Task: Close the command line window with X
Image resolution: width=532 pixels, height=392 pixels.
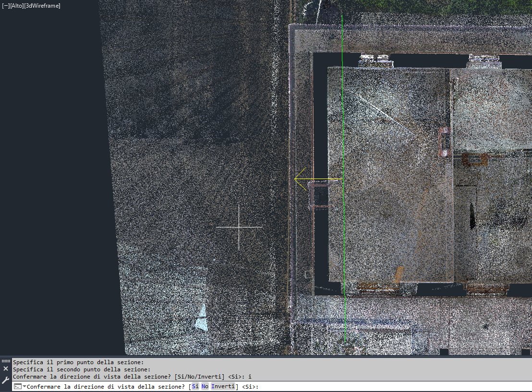Action: 6,368
